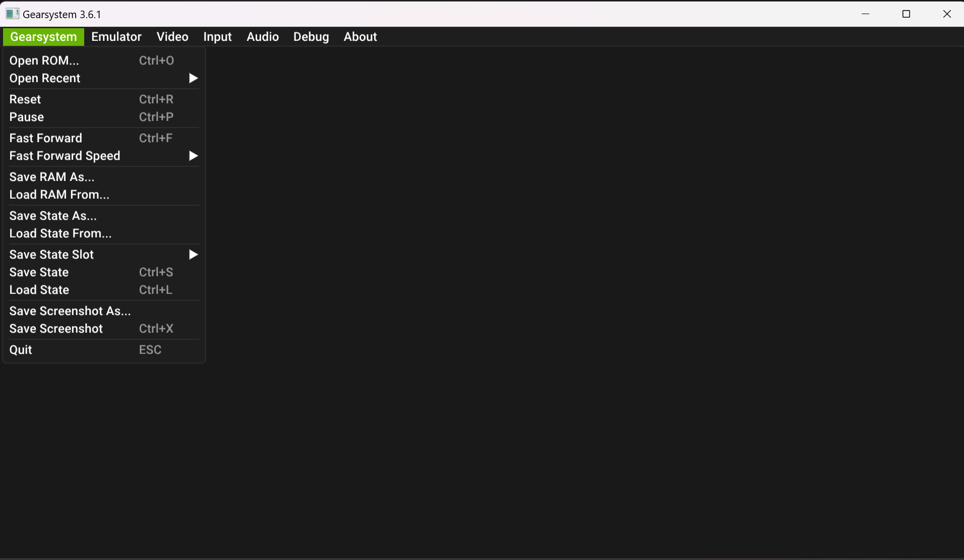Select Save State with Ctrl+S shortcut
This screenshot has height=560, width=964.
click(104, 272)
